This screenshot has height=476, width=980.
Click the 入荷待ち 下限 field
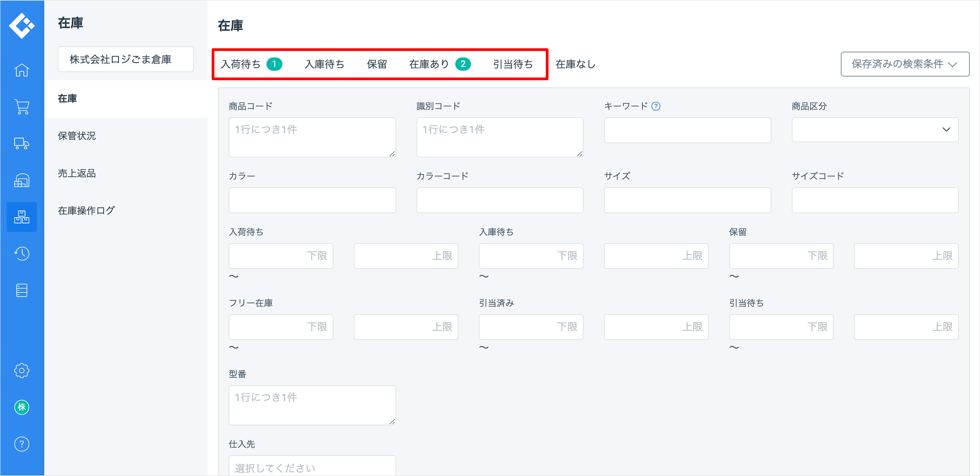coord(281,256)
